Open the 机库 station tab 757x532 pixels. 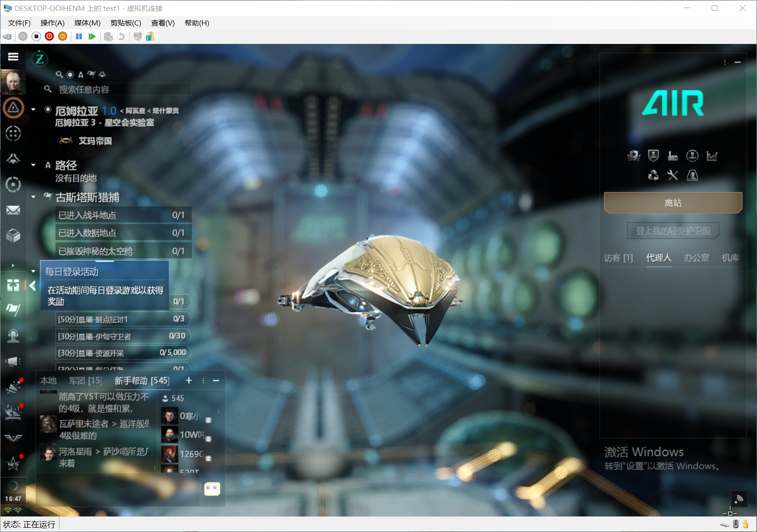731,257
